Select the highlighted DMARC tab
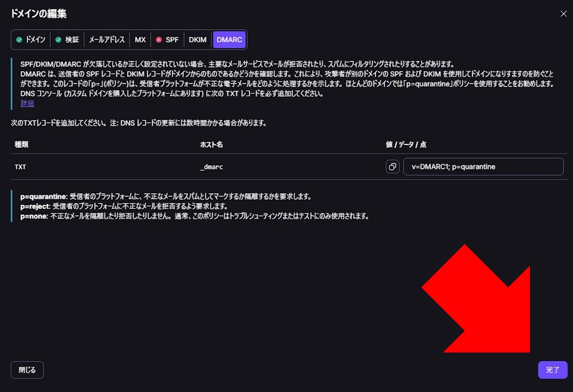 229,39
